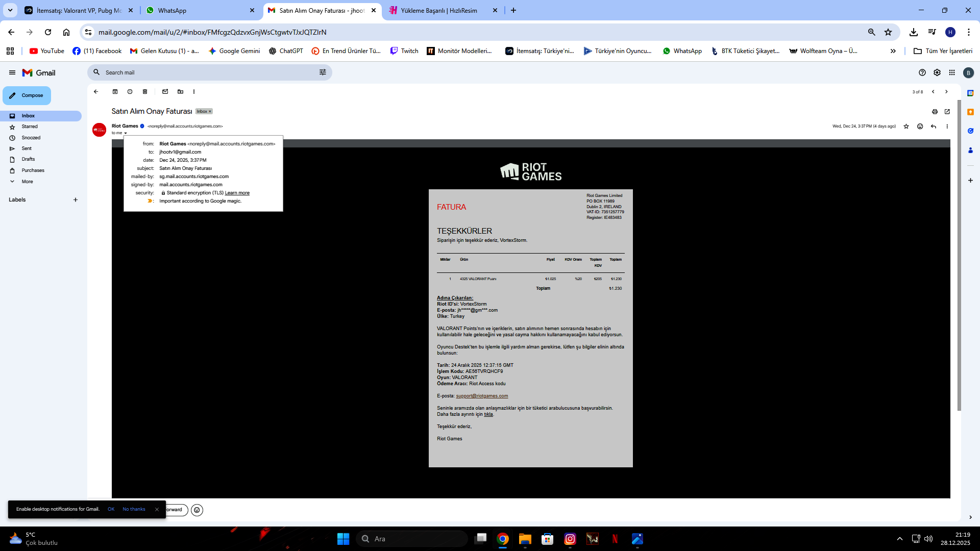This screenshot has height=551, width=980.
Task: Open Gmail settings gear
Action: pyautogui.click(x=937, y=72)
